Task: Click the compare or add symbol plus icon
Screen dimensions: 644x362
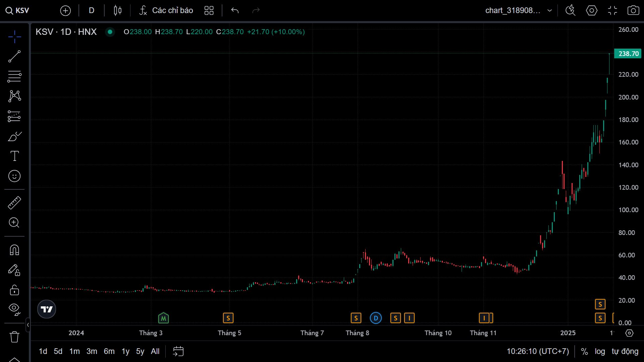Action: [x=65, y=11]
